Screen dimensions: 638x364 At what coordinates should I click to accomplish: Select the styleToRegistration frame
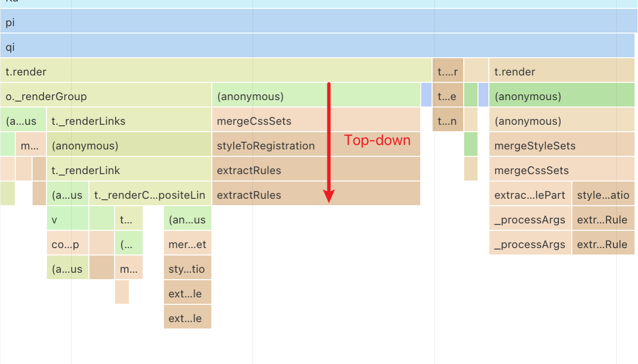316,144
